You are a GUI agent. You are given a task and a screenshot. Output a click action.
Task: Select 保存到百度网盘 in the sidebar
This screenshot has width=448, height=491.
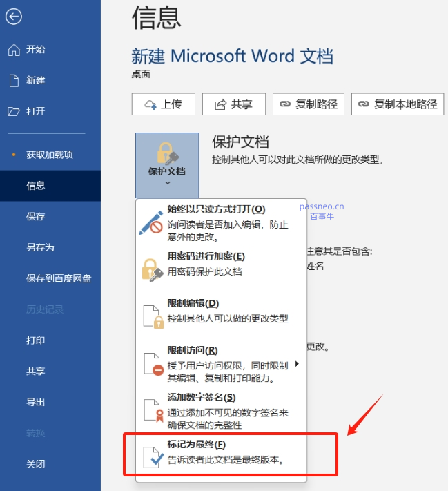pos(50,278)
